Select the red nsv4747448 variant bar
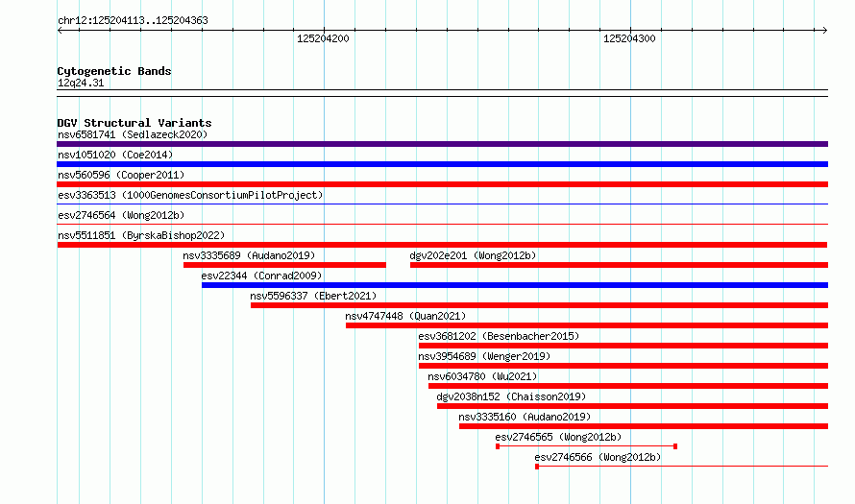Image resolution: width=855 pixels, height=504 pixels. [x=587, y=325]
